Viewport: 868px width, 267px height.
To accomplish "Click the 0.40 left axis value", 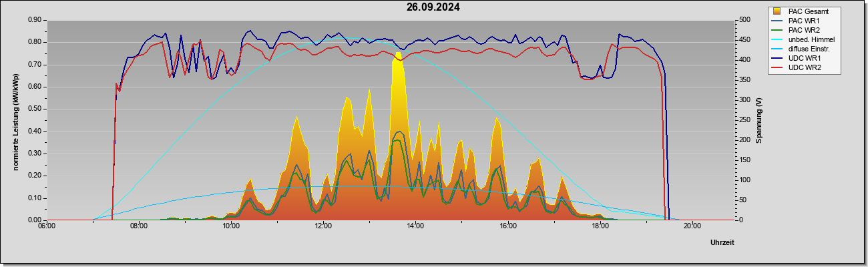I will [x=34, y=131].
